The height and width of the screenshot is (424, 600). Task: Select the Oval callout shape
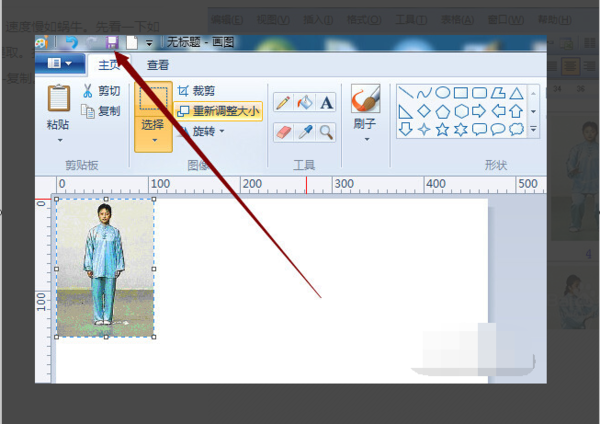498,129
